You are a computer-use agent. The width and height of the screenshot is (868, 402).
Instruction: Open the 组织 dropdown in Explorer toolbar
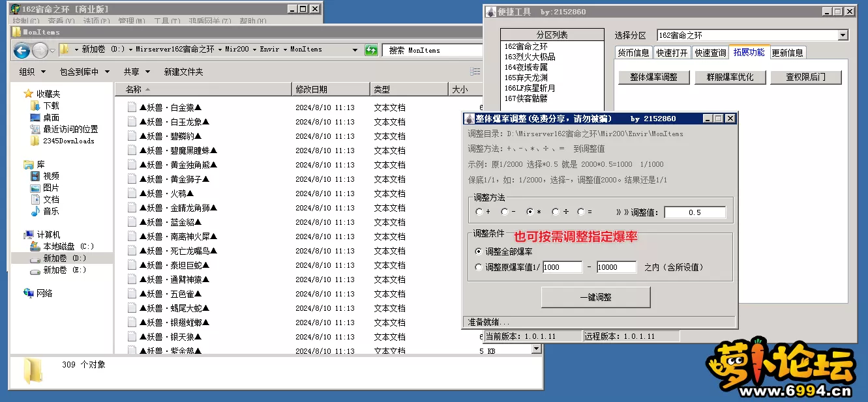(33, 72)
